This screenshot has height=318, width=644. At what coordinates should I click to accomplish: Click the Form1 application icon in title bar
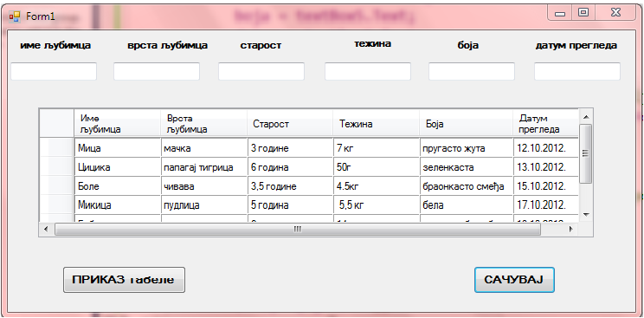(15, 16)
